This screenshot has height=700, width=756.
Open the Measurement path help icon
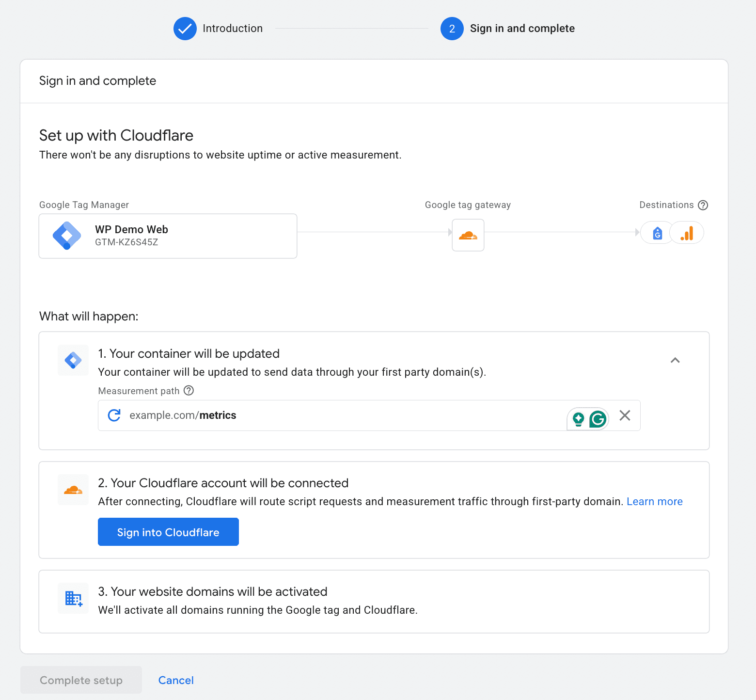[x=189, y=391]
